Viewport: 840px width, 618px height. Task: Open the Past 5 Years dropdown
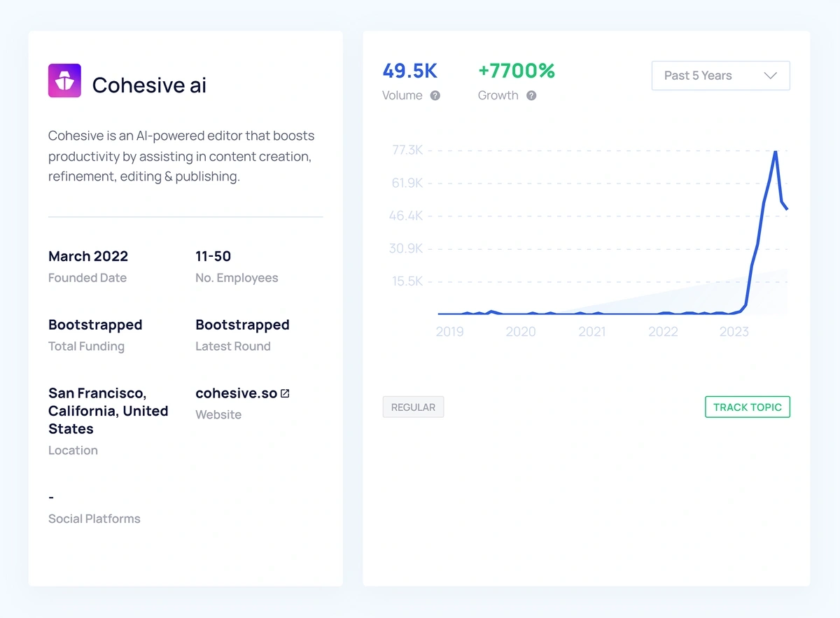coord(720,76)
